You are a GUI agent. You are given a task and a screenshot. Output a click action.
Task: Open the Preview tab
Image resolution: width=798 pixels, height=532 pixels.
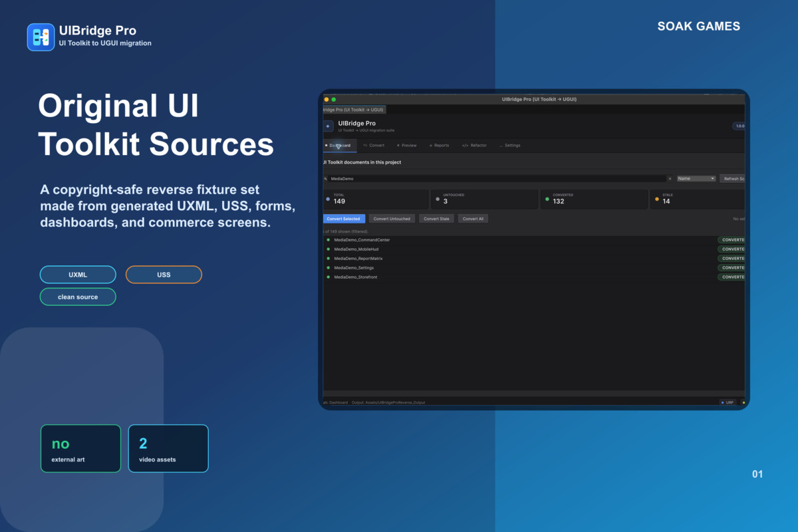coord(407,146)
